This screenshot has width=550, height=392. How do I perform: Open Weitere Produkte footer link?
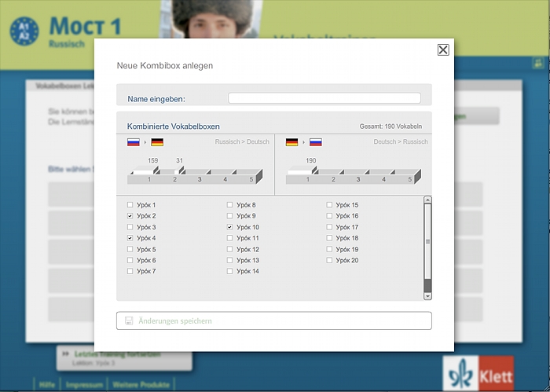[141, 385]
